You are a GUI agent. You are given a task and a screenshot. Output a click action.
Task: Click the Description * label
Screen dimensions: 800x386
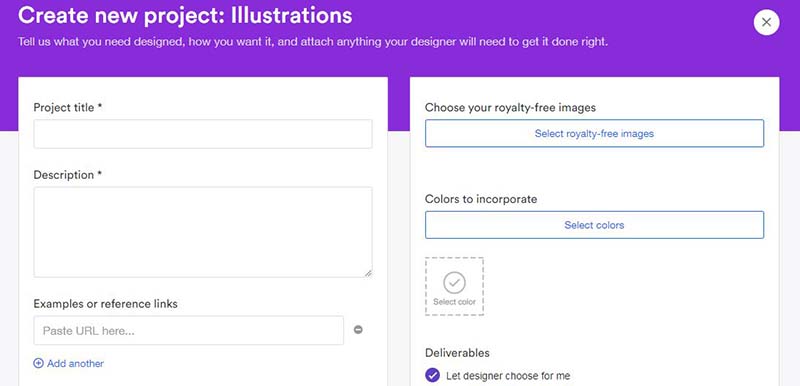click(68, 175)
